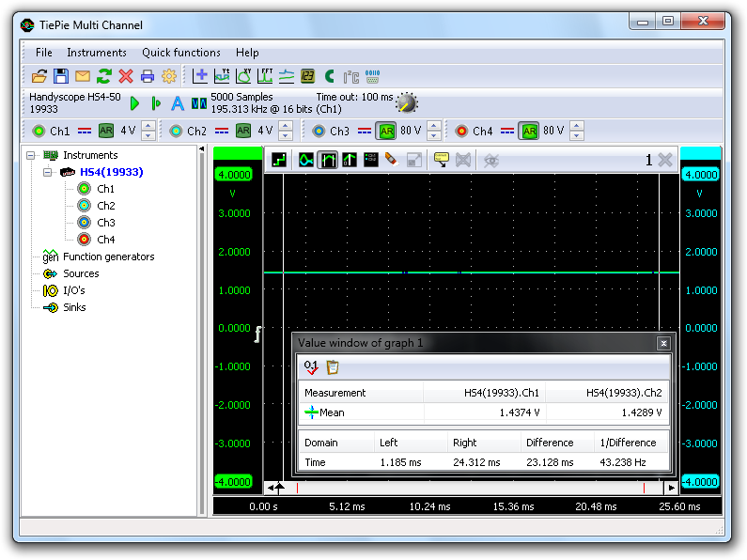Save using the floppy disk icon
The width and height of the screenshot is (747, 560).
pyautogui.click(x=61, y=76)
